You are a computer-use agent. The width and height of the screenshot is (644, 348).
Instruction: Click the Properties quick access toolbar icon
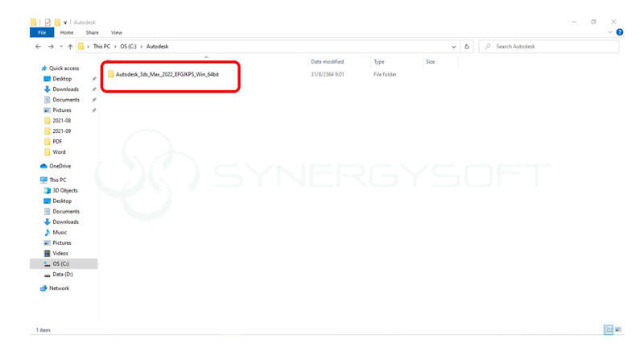47,22
